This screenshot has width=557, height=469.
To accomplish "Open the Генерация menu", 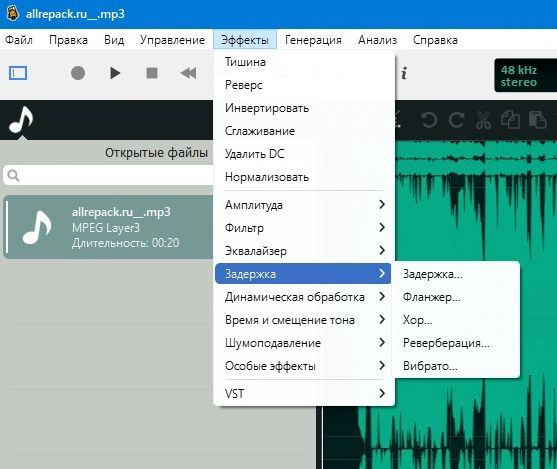I will click(x=313, y=40).
